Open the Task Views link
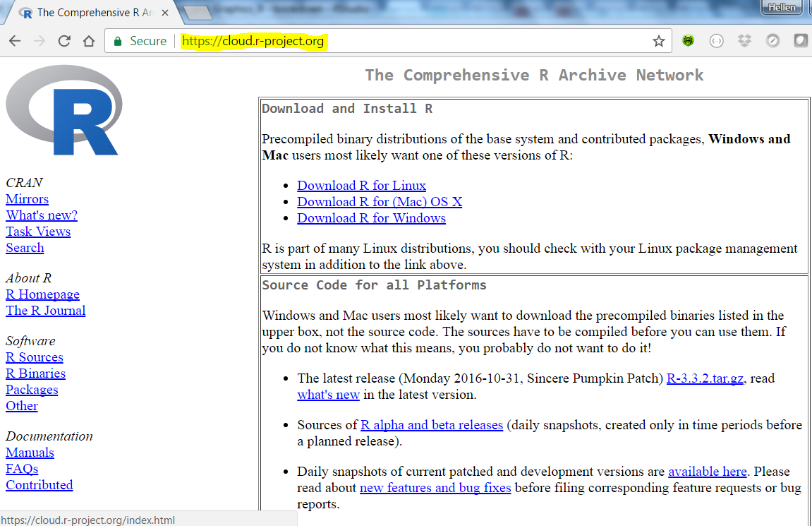The image size is (812, 526). pos(38,231)
